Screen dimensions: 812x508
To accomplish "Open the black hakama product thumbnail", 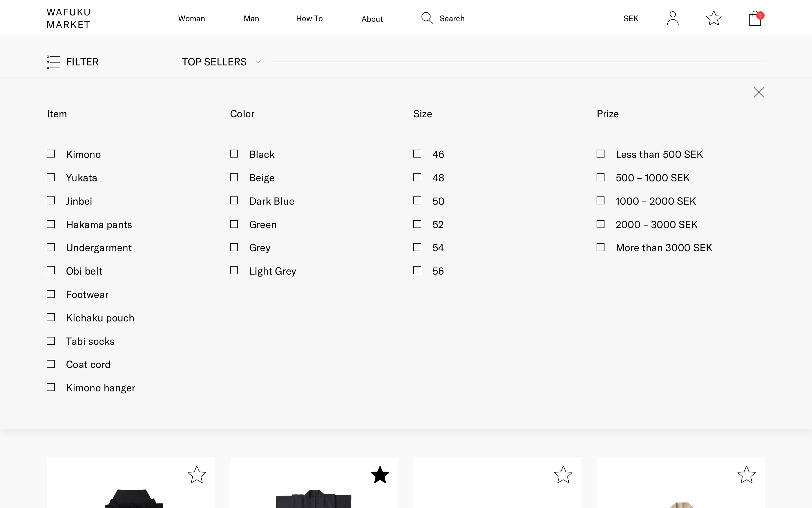I will [134, 499].
